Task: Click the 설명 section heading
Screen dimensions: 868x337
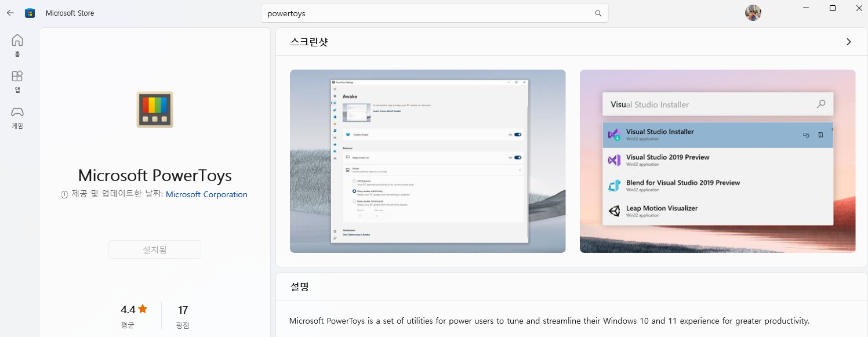Action: click(300, 287)
